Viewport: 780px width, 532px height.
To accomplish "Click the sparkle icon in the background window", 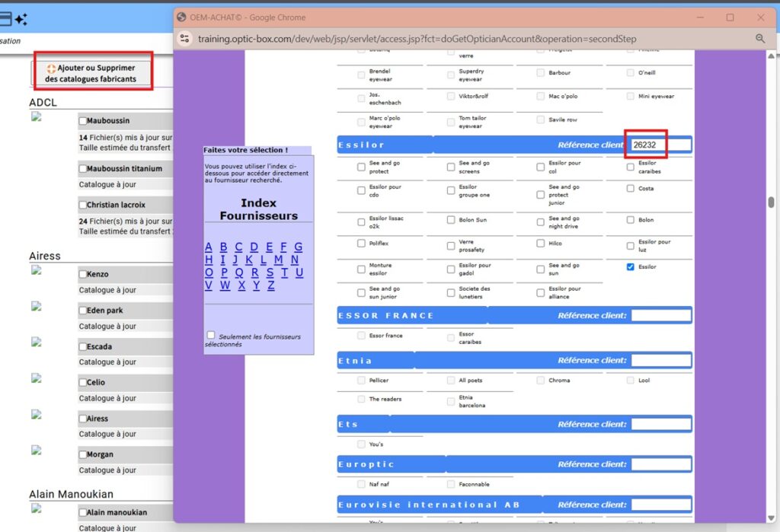I will [x=21, y=19].
